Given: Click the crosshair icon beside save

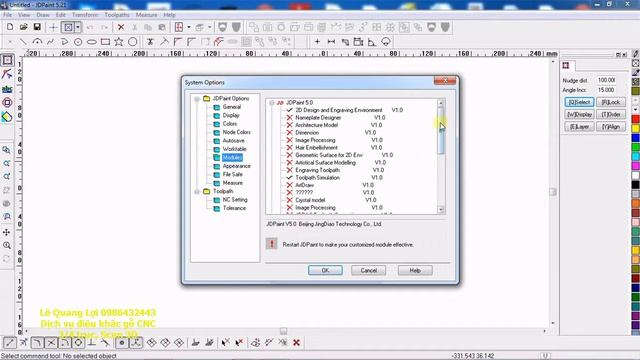Looking at the screenshot, I should [53, 27].
